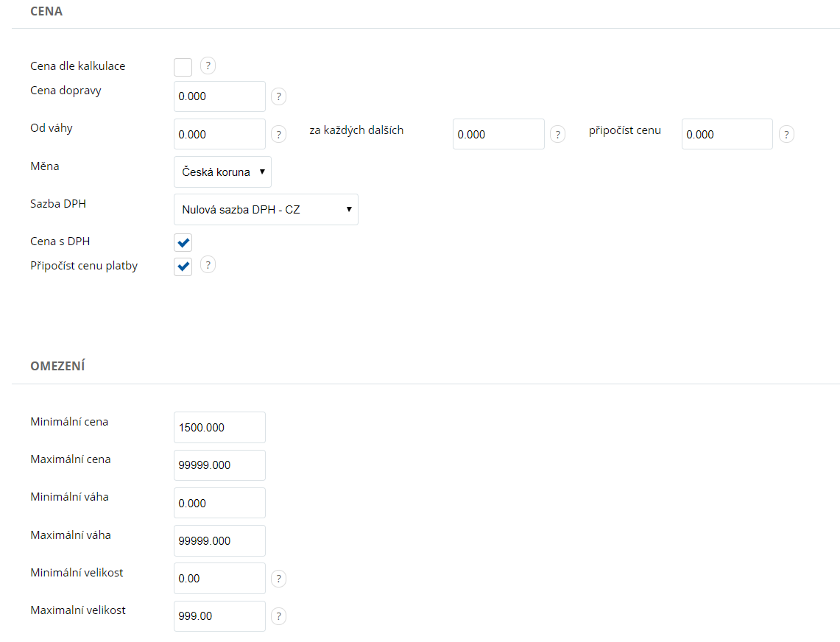
Task: Untick the Cena s DPH checkbox
Action: (x=183, y=243)
